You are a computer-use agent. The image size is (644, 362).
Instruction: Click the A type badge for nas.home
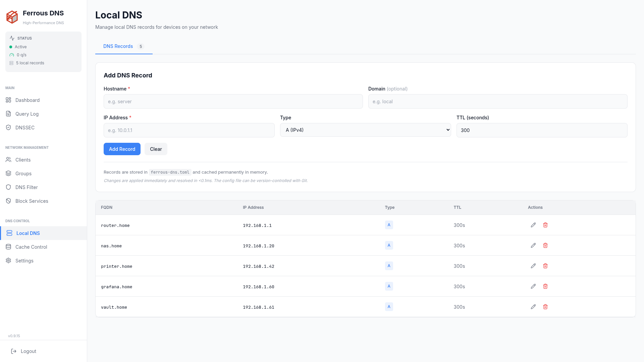point(389,245)
